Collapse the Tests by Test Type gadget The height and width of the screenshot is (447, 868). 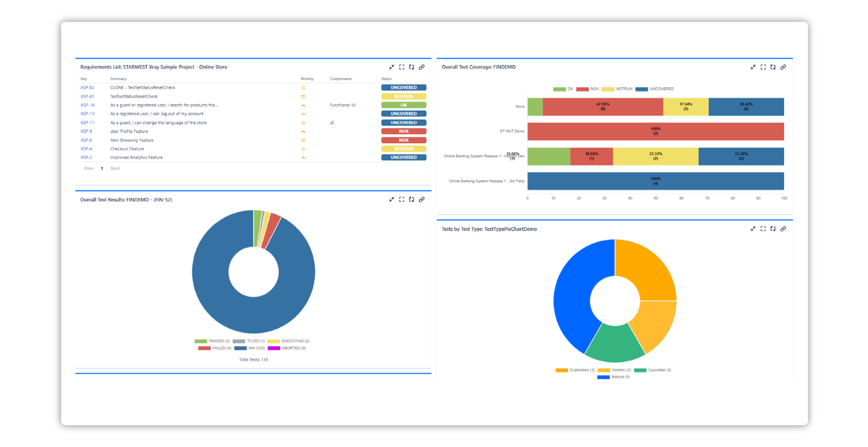pos(753,229)
